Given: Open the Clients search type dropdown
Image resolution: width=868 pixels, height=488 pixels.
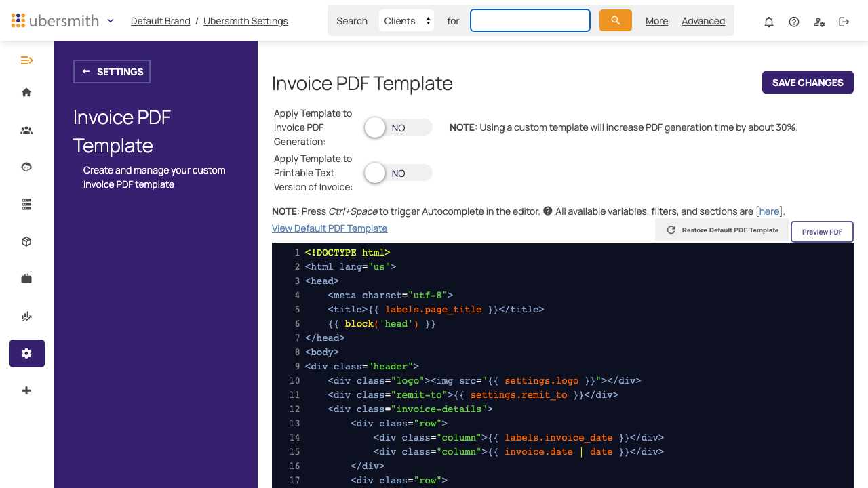Looking at the screenshot, I should pyautogui.click(x=406, y=20).
